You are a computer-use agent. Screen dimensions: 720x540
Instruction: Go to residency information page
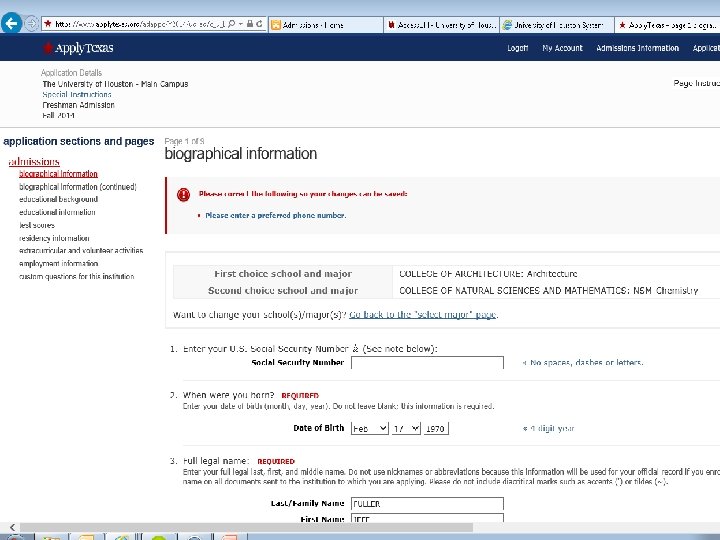click(54, 238)
